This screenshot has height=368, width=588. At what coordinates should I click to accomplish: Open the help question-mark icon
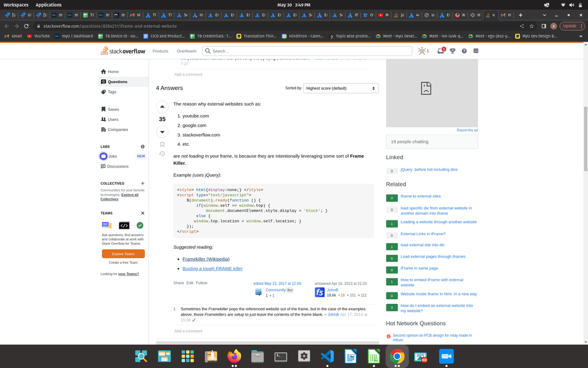point(464,51)
